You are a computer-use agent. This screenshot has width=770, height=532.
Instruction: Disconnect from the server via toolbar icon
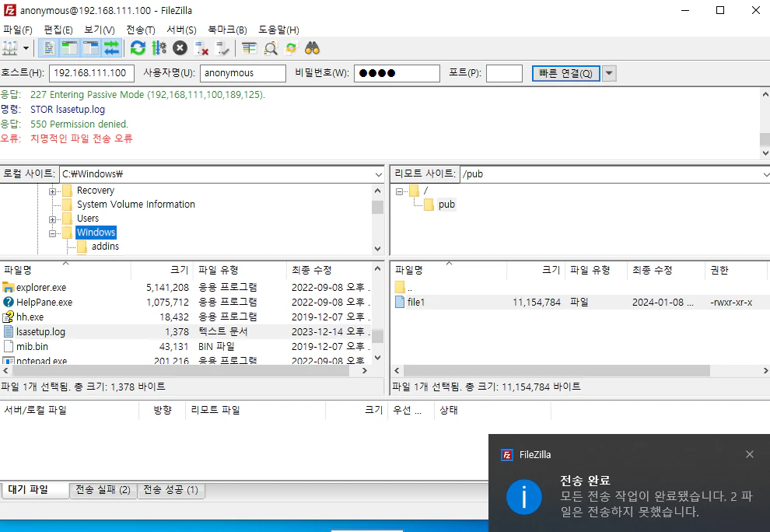click(x=201, y=48)
